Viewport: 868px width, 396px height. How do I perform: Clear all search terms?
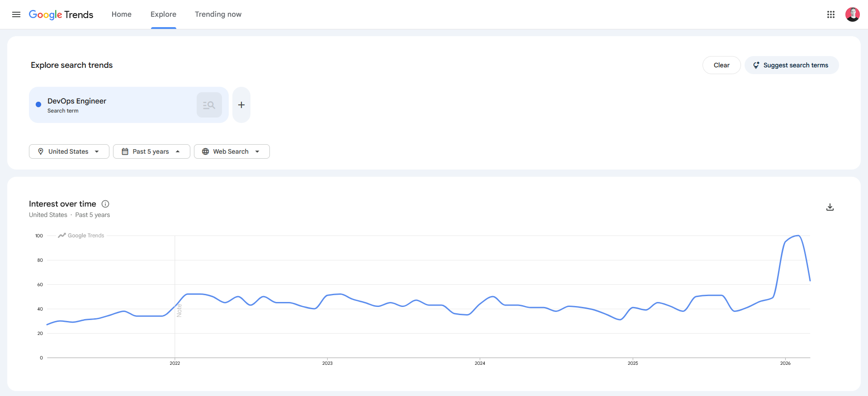[x=722, y=65]
